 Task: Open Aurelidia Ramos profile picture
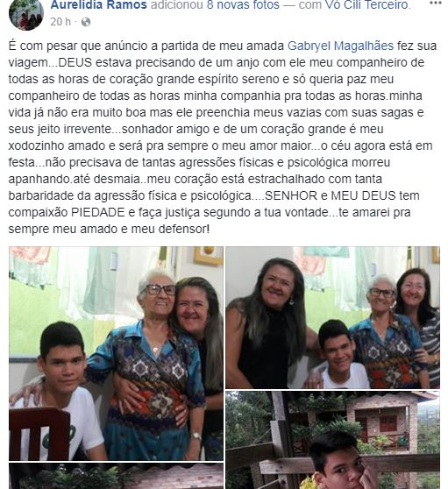26,14
